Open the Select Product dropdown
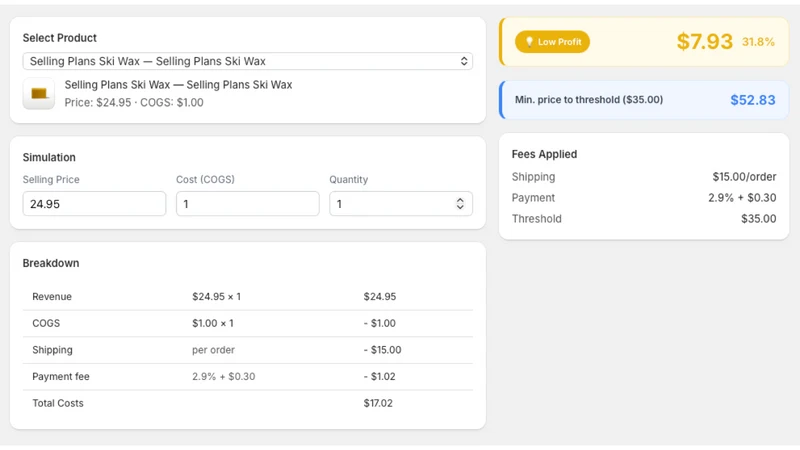This screenshot has width=800, height=450. (247, 61)
